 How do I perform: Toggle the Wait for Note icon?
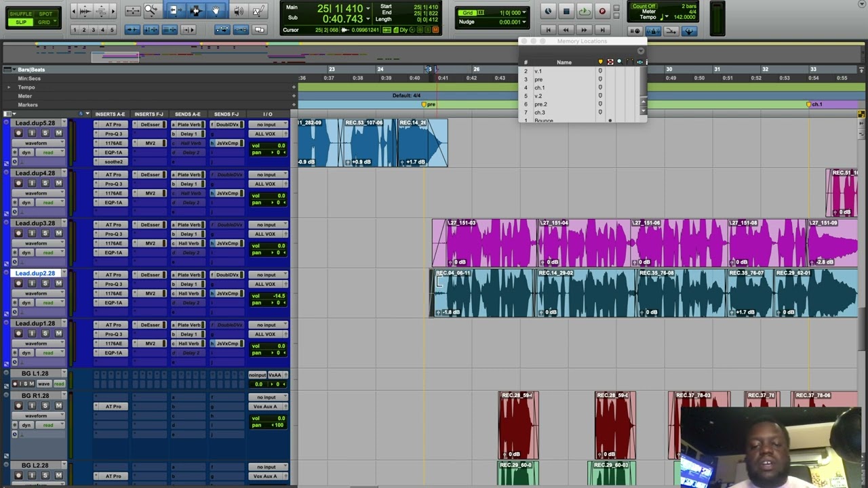click(x=635, y=30)
